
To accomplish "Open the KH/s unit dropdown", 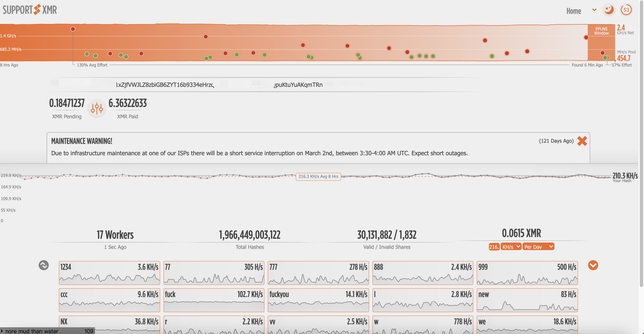I will pyautogui.click(x=511, y=247).
